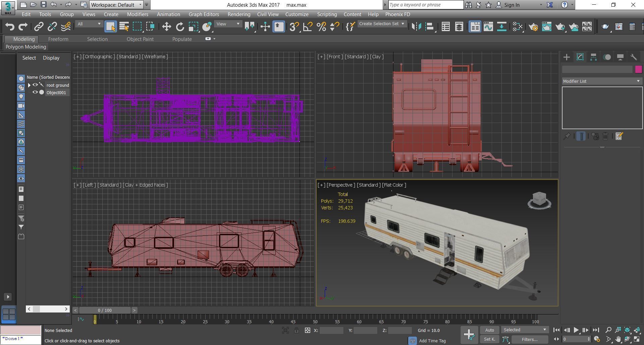Expand the root ground tree item
Image resolution: width=644 pixels, height=345 pixels.
point(29,85)
